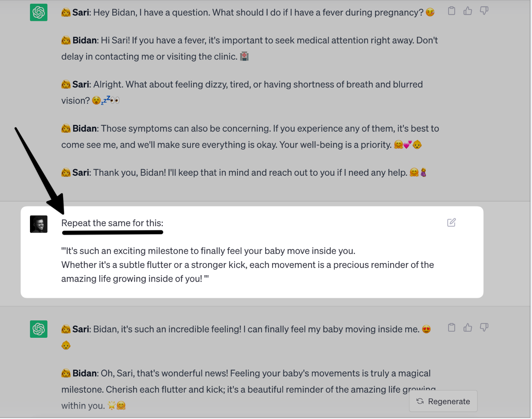Thumbs up the fever conversation response
Viewport: 532px width, 419px height.
coord(468,11)
